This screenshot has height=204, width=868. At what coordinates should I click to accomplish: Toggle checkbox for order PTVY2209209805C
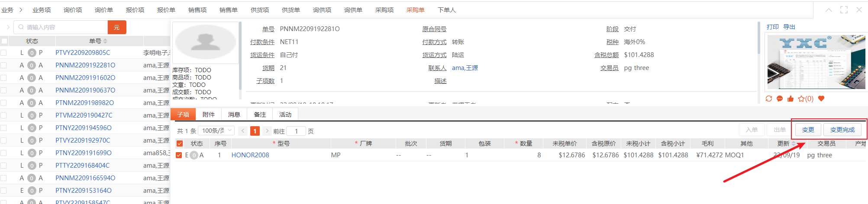coord(4,53)
